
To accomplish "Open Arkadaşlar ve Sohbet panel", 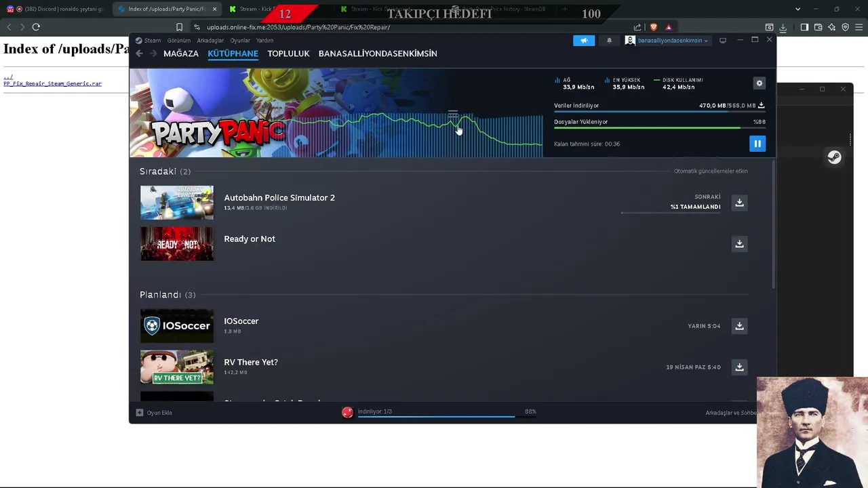I will coord(730,413).
